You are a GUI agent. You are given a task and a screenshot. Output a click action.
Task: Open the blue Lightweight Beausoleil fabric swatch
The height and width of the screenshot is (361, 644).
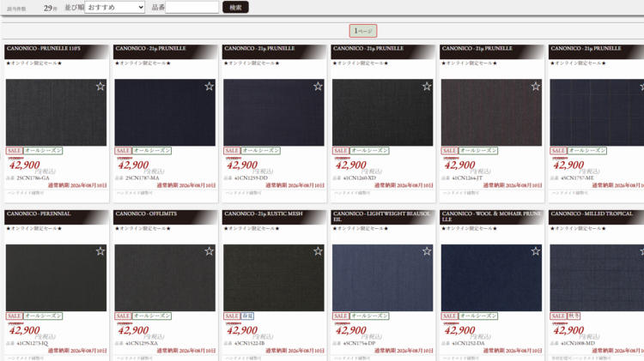(x=382, y=278)
